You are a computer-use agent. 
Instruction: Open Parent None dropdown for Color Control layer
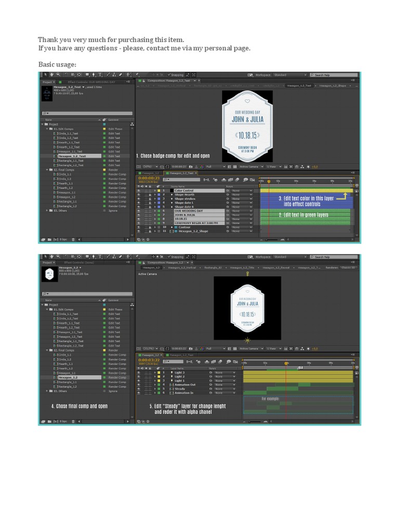point(242,191)
